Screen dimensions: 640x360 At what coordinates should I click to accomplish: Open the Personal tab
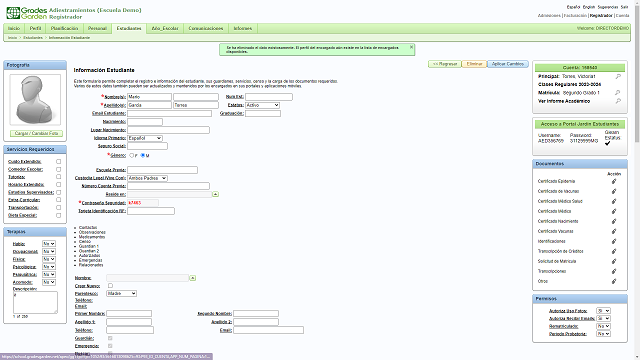click(x=97, y=28)
